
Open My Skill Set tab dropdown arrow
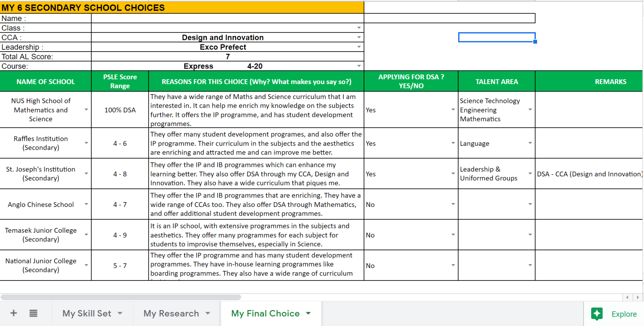coord(120,313)
